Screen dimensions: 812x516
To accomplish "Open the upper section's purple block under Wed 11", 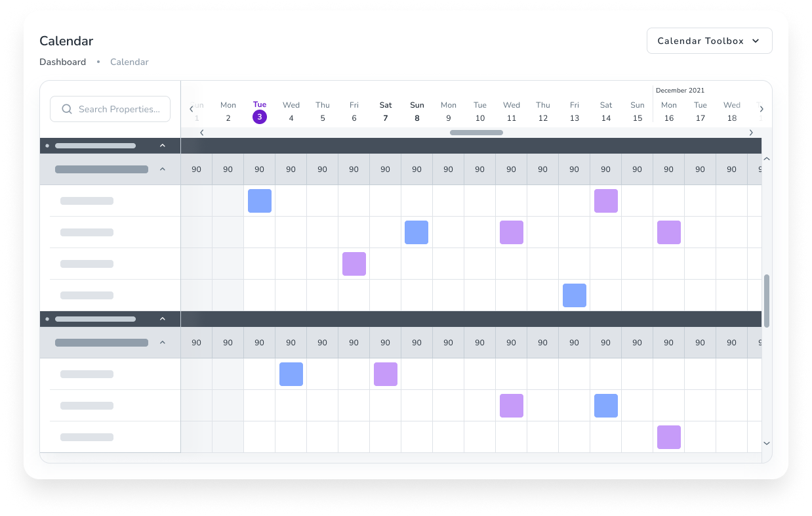I will tap(512, 232).
